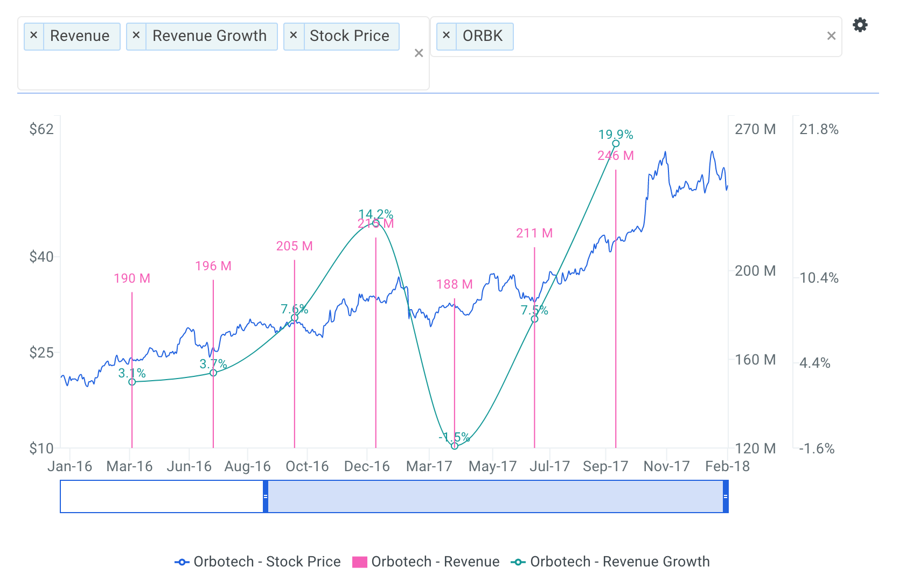Viewport: 906px width, 588px height.
Task: Click the 3.1% revenue growth data point
Action: click(x=132, y=382)
